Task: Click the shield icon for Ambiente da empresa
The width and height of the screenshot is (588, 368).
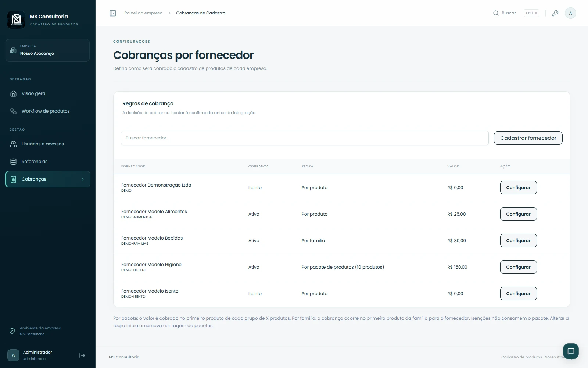Action: click(x=12, y=331)
